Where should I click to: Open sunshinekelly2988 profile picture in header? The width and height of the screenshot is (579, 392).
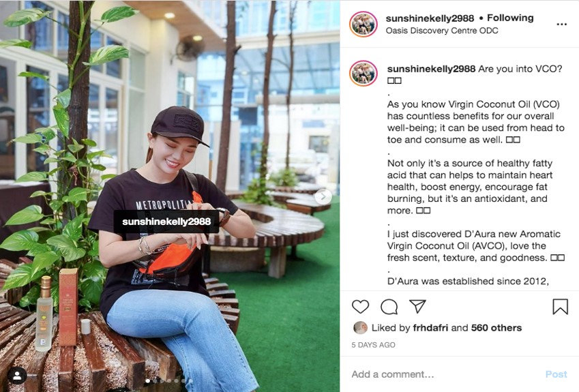point(363,25)
